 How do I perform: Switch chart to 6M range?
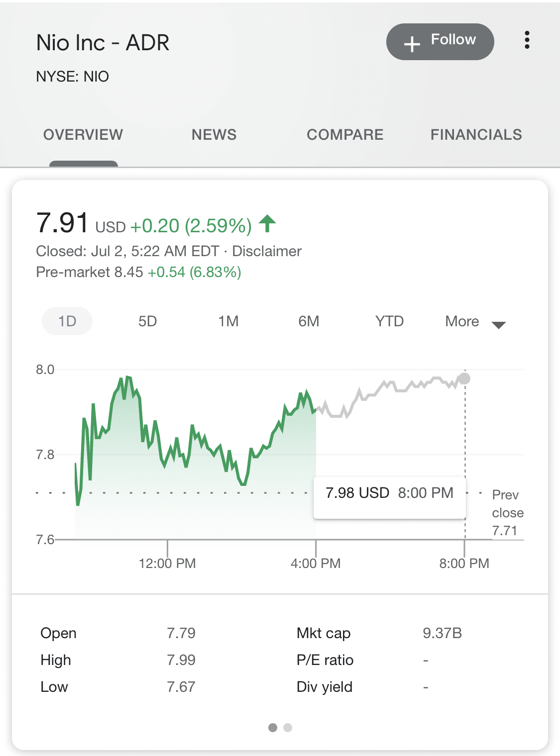pos(309,321)
